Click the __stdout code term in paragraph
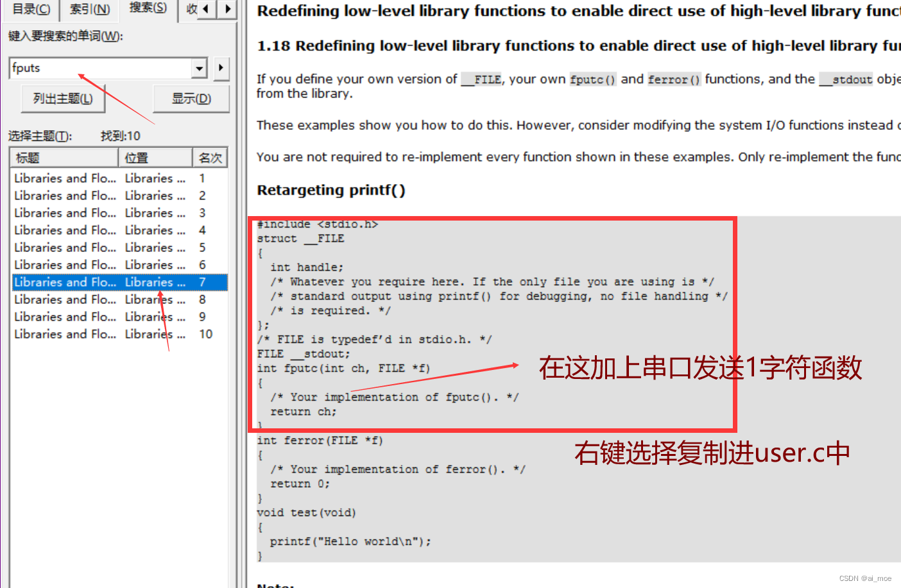This screenshot has width=901, height=588. click(846, 80)
